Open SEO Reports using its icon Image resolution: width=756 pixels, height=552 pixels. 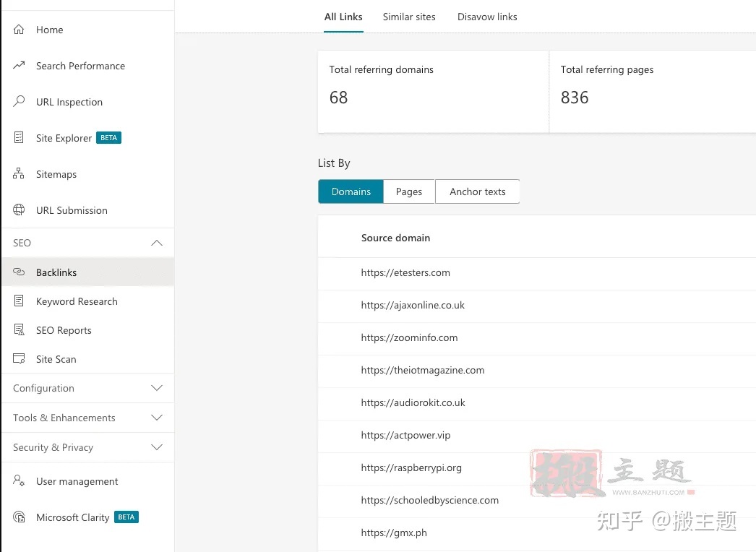(x=20, y=330)
